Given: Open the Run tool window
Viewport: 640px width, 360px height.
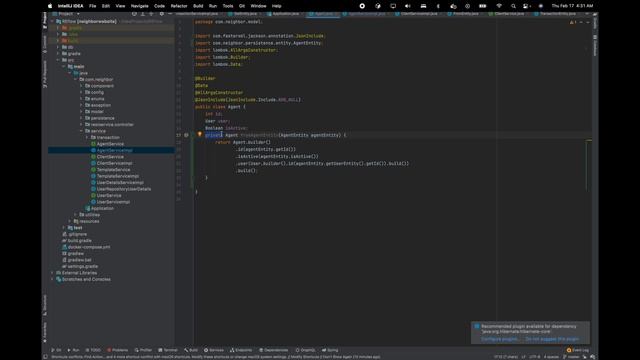Looking at the screenshot, I should tap(73, 350).
